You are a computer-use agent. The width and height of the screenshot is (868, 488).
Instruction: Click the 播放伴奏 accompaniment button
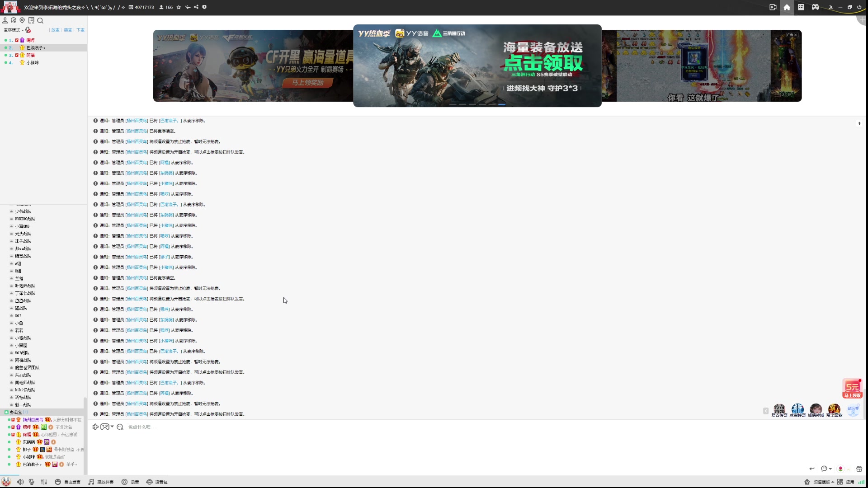[x=101, y=482]
